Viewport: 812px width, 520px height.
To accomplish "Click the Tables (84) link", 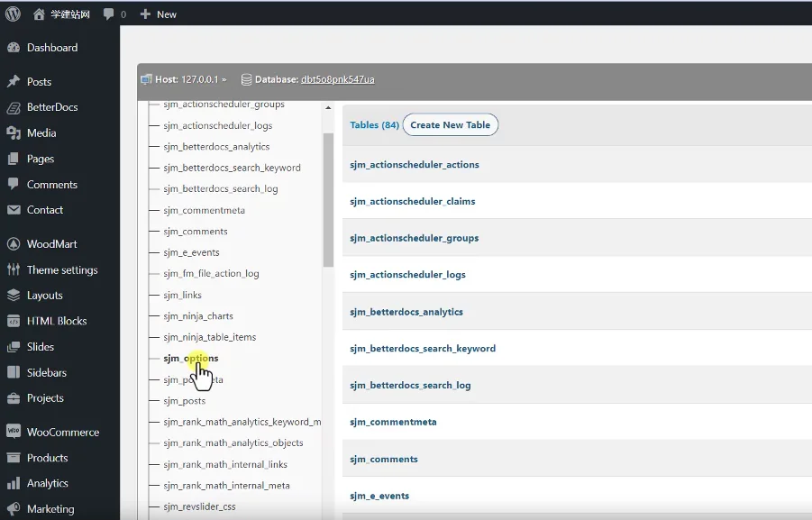I will point(374,125).
